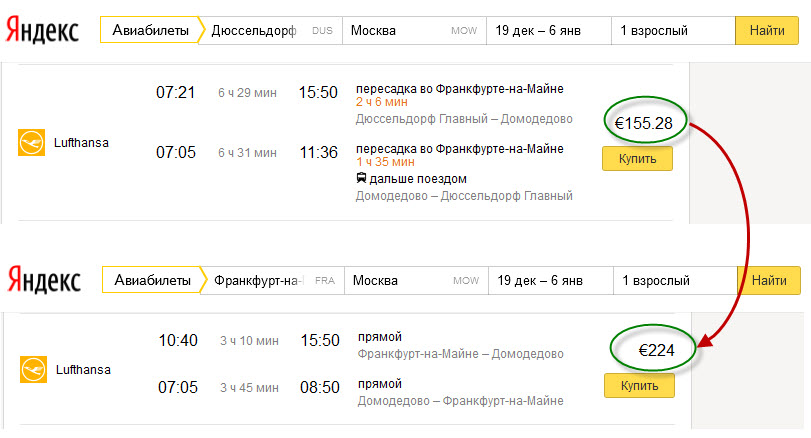
Task: Click the top Найти search button
Action: click(x=767, y=31)
